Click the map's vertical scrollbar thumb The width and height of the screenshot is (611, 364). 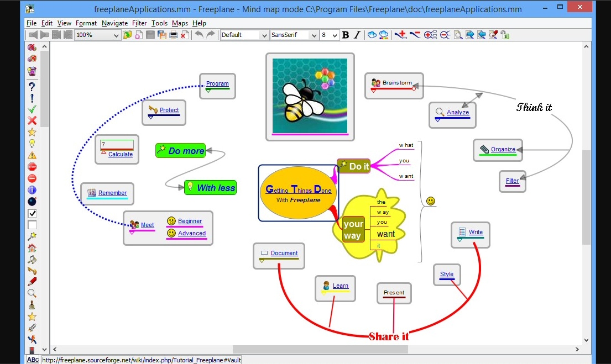[x=586, y=197]
